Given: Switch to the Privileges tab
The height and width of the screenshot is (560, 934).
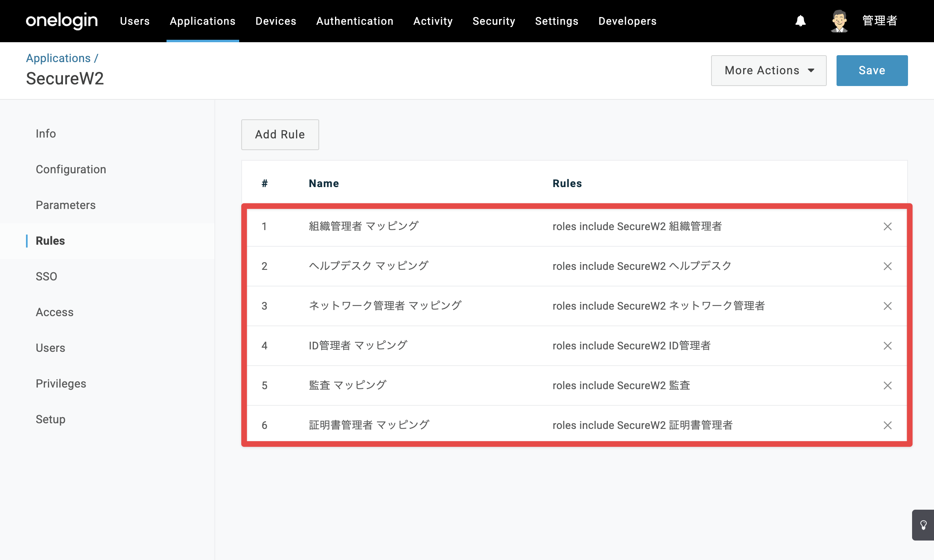Looking at the screenshot, I should (x=61, y=383).
